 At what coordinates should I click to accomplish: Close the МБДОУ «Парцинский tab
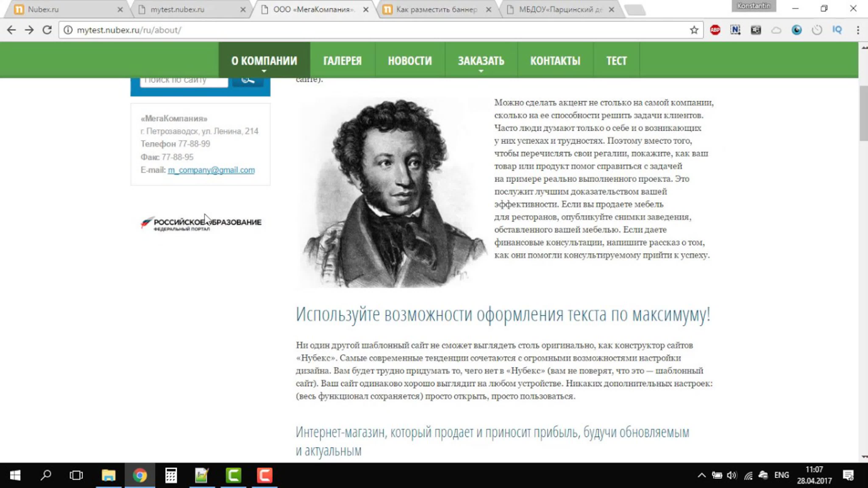[612, 10]
